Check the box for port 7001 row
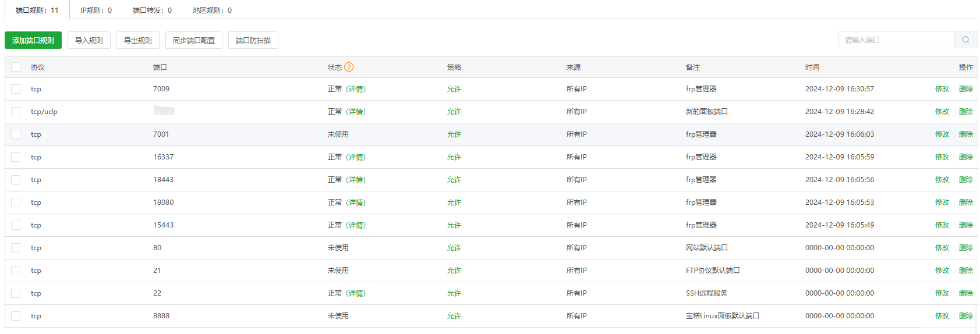980x334 pixels. click(x=16, y=134)
